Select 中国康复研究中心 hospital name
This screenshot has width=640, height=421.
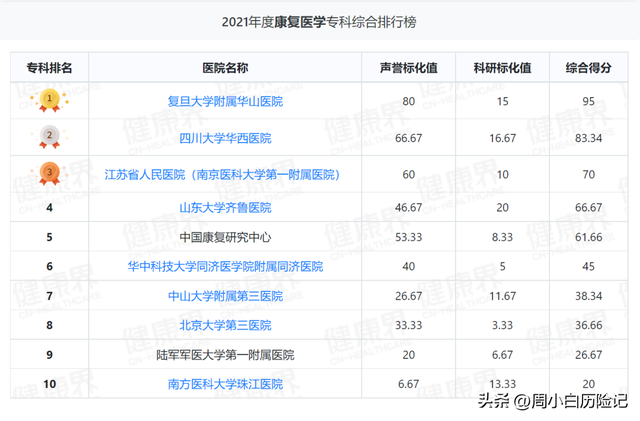click(x=225, y=237)
